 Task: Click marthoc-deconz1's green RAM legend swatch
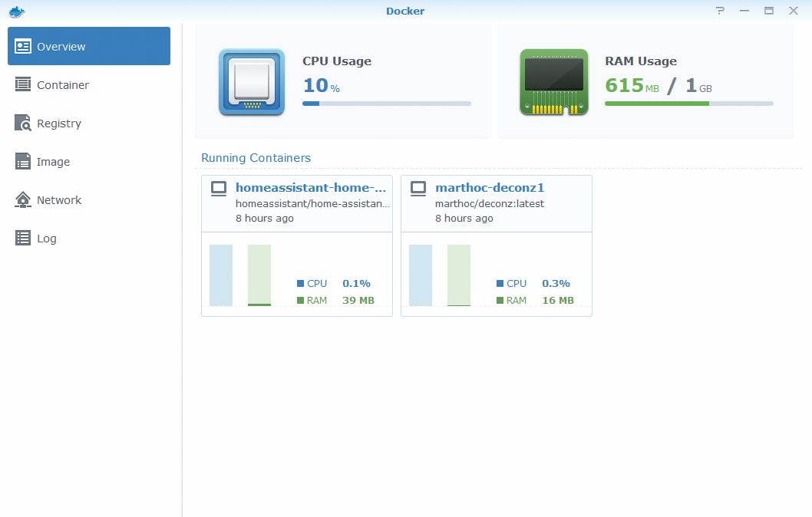tap(500, 300)
